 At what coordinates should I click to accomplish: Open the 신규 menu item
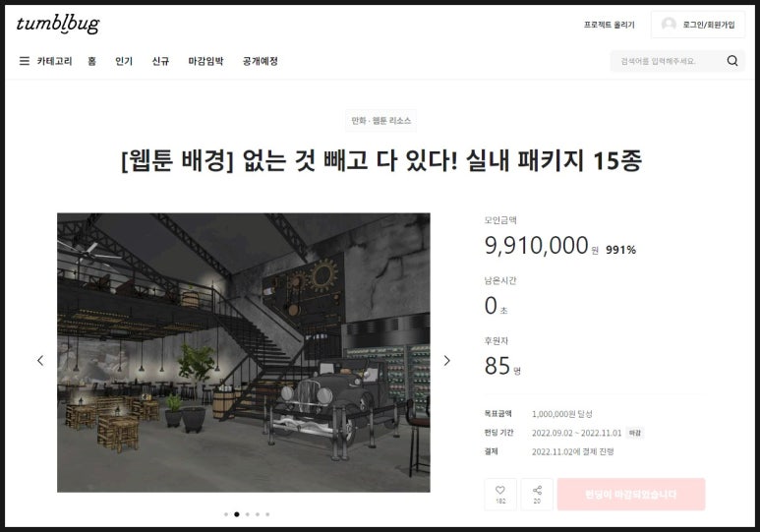pos(160,61)
